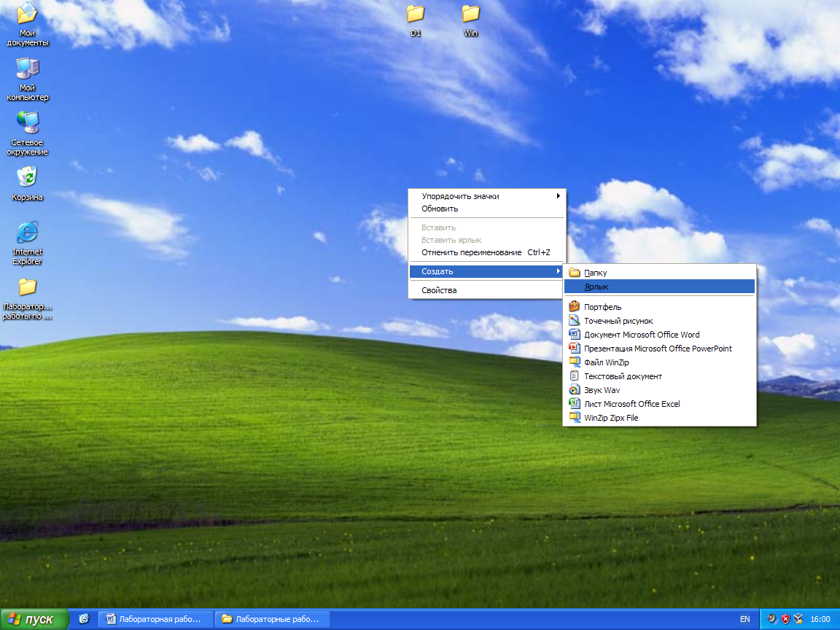The width and height of the screenshot is (840, 630).
Task: Create a Лист Microsoft Office Excel
Action: click(659, 404)
